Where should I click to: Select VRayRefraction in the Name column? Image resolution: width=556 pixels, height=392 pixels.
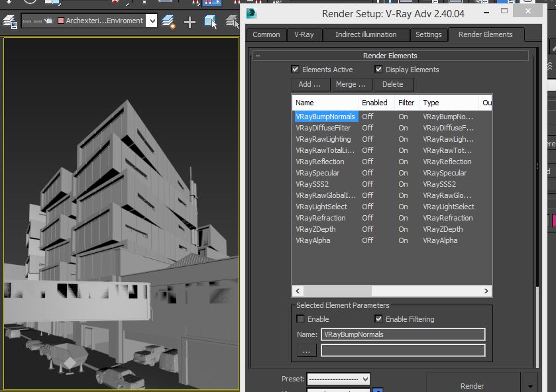(321, 218)
